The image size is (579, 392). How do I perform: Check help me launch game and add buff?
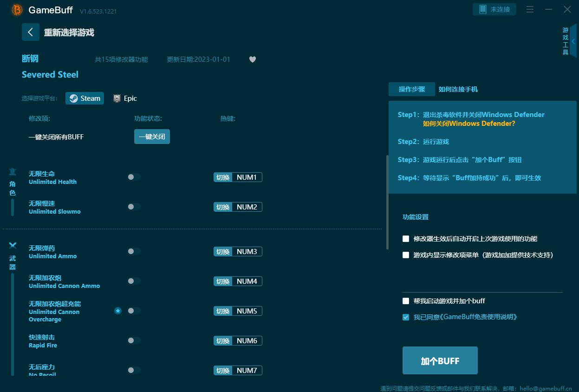pyautogui.click(x=406, y=301)
